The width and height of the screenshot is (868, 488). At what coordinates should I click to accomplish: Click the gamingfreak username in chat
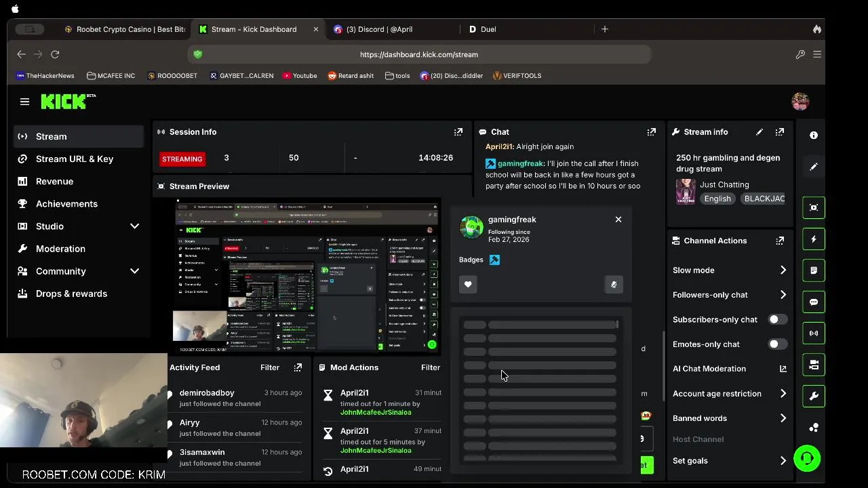coord(520,163)
